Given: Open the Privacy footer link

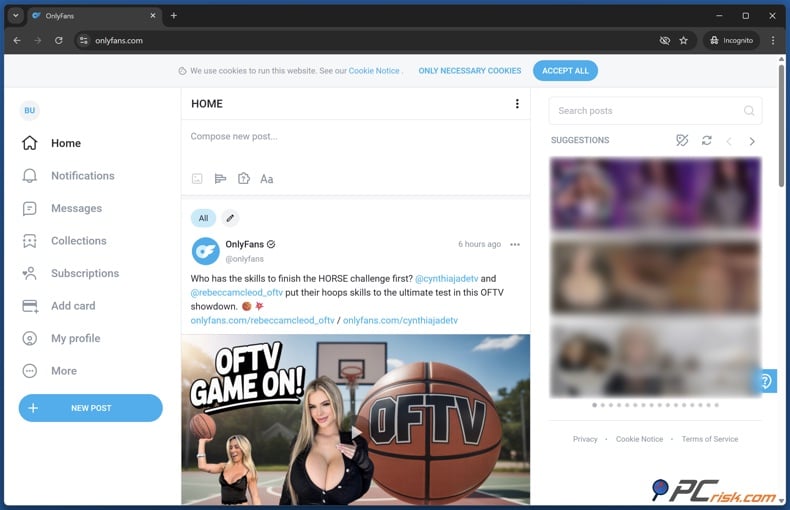Looking at the screenshot, I should (x=585, y=439).
